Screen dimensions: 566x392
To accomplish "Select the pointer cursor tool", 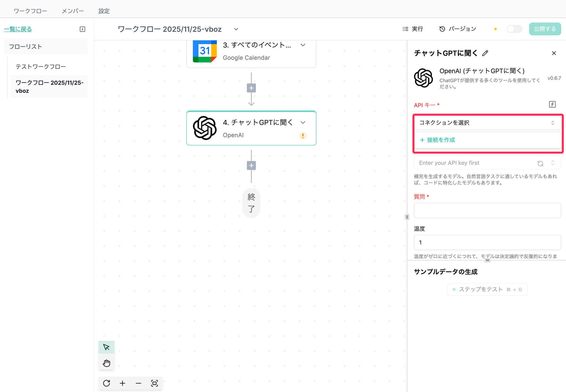I will coord(106,347).
